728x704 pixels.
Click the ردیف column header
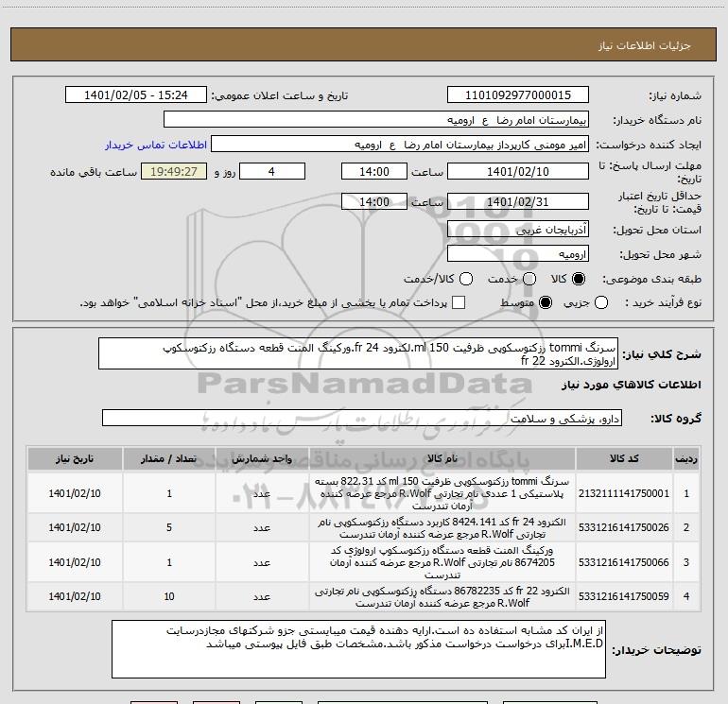coord(686,459)
